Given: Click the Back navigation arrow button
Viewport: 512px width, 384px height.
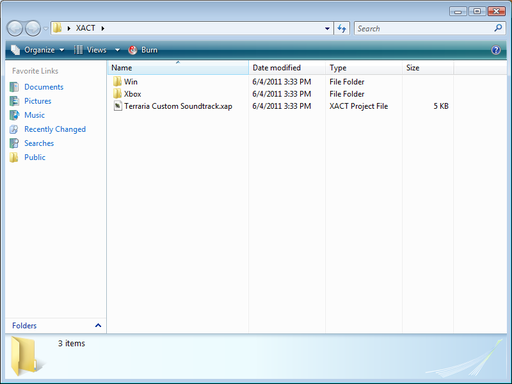Looking at the screenshot, I should [15, 28].
